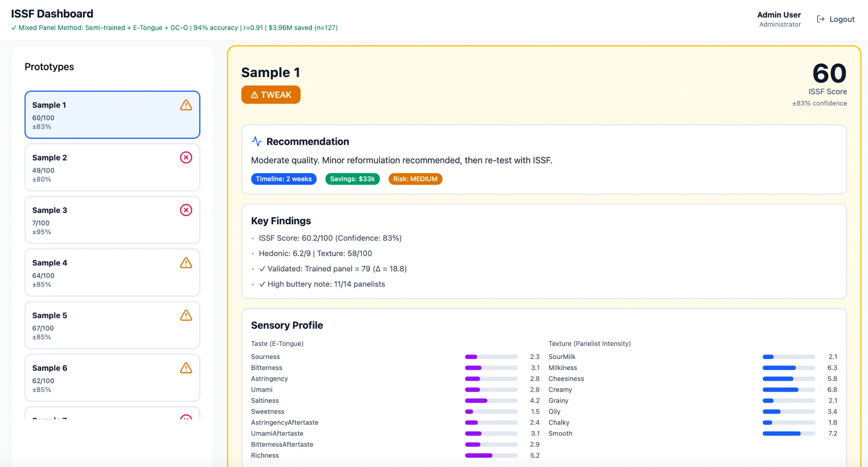Click the ±83% confidence label under ISSF Score
868x467 pixels.
coord(819,103)
